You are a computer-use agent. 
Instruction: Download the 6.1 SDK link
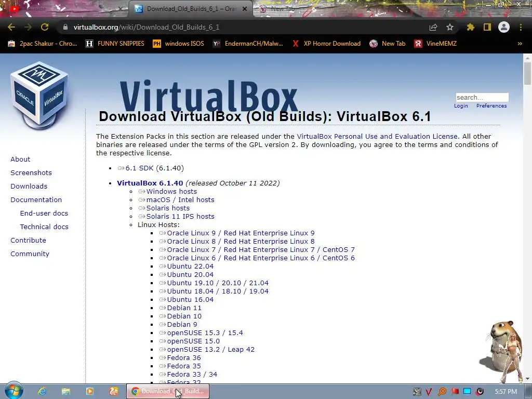[139, 168]
